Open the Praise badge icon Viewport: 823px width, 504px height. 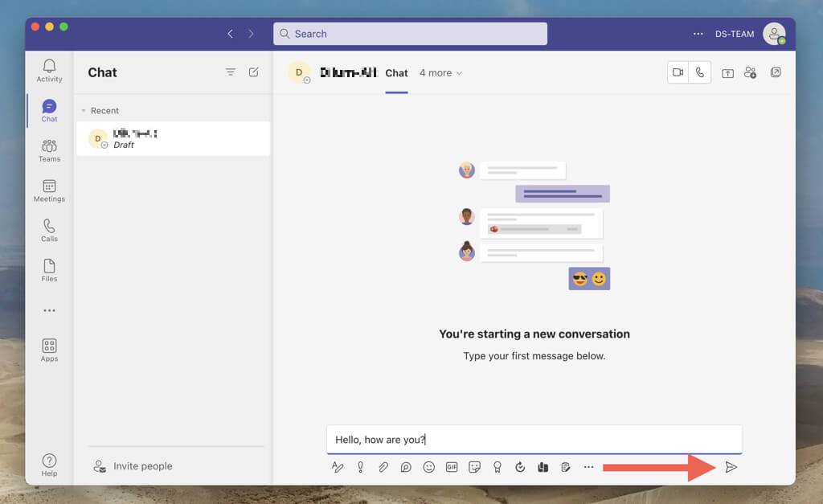pos(497,467)
